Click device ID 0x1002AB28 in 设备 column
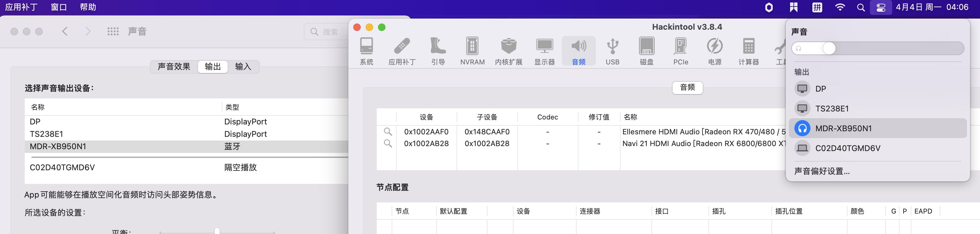This screenshot has width=980, height=234. pos(426,143)
